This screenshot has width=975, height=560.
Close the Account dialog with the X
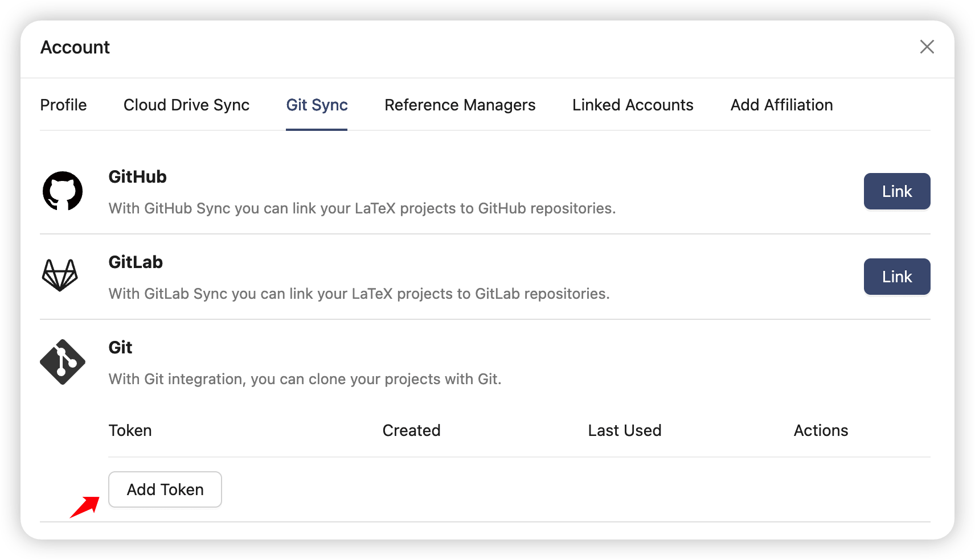(x=927, y=47)
